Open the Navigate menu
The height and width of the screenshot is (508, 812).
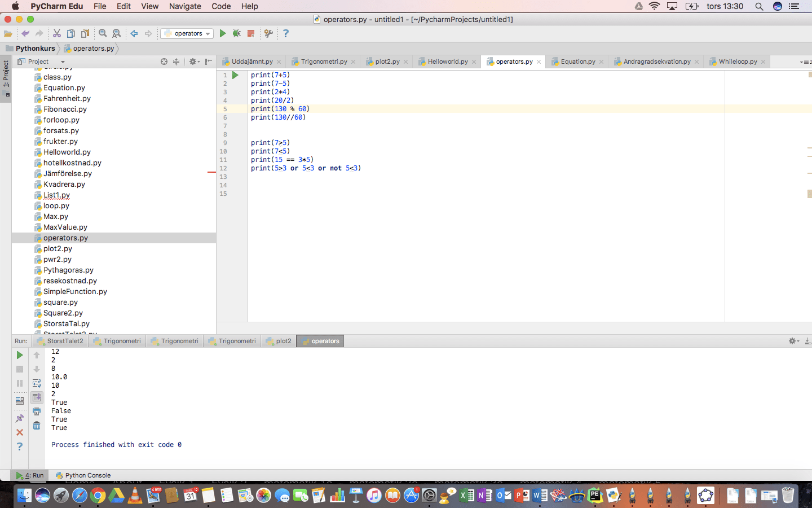[x=185, y=6]
